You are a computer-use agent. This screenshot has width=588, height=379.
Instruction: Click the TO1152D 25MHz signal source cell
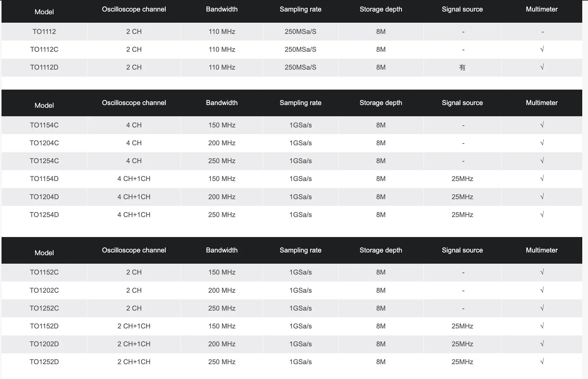[462, 326]
